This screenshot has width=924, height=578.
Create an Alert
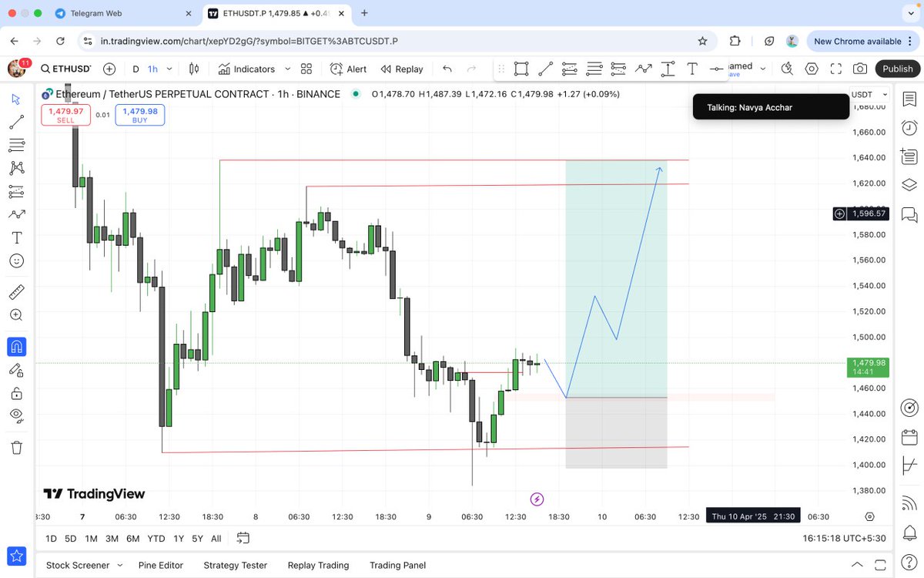(349, 69)
